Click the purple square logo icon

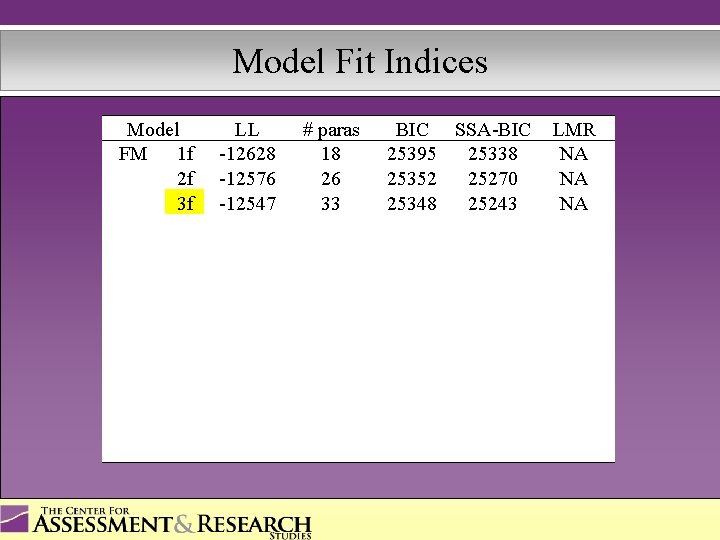click(14, 518)
